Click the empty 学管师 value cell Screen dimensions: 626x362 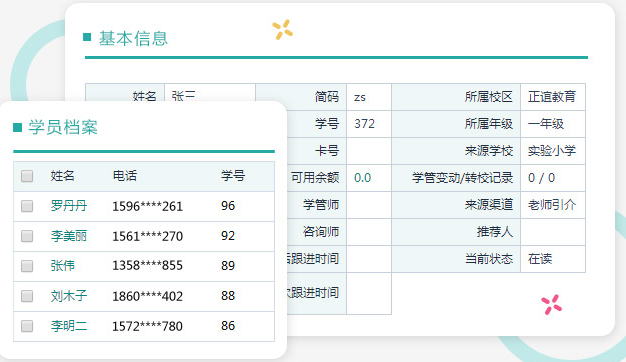click(369, 205)
